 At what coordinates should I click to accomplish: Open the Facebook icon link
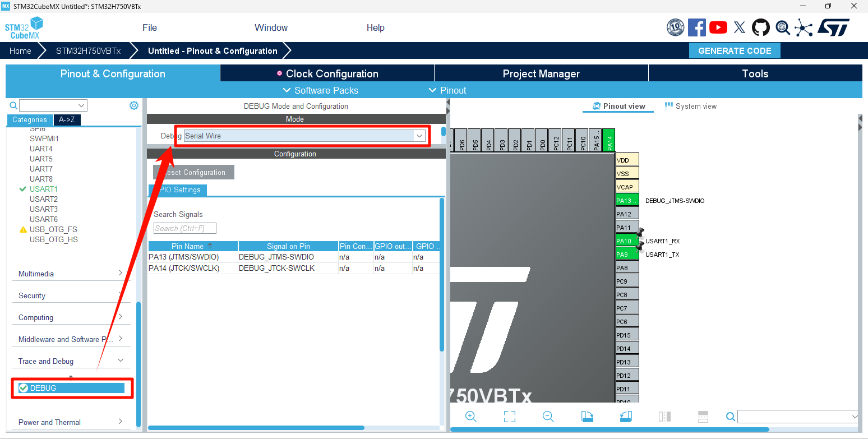pyautogui.click(x=697, y=27)
